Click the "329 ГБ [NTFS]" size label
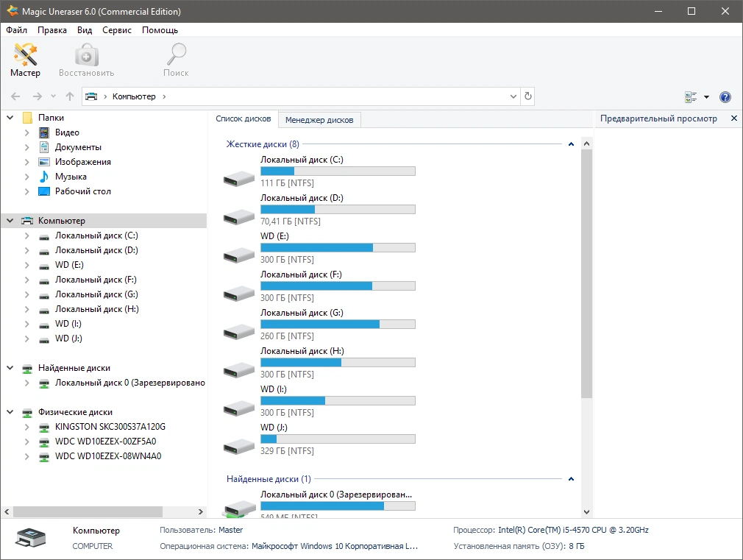 pos(287,451)
